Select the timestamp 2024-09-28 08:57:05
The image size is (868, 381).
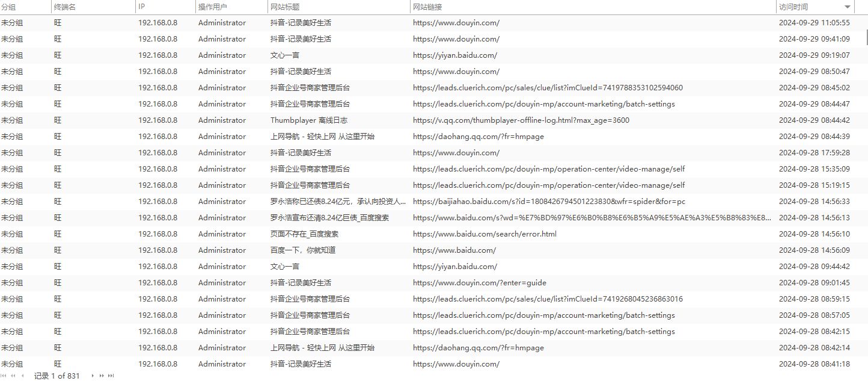click(x=814, y=315)
